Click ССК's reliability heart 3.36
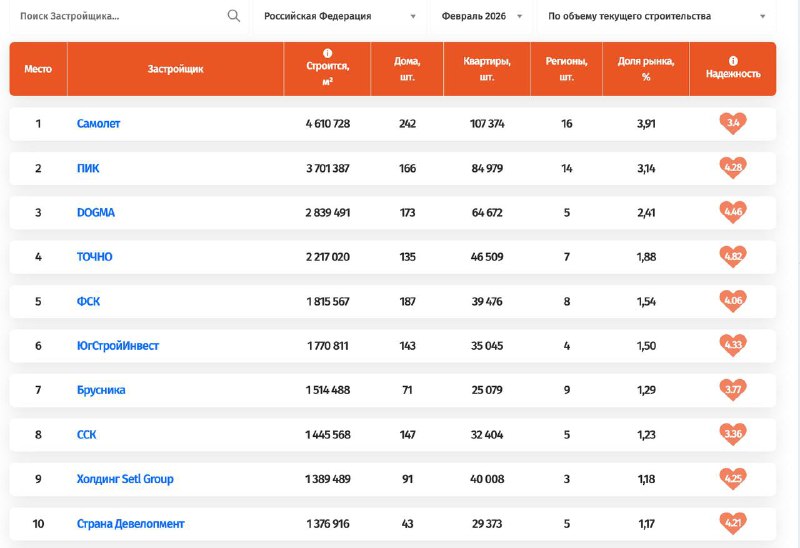 click(x=733, y=434)
